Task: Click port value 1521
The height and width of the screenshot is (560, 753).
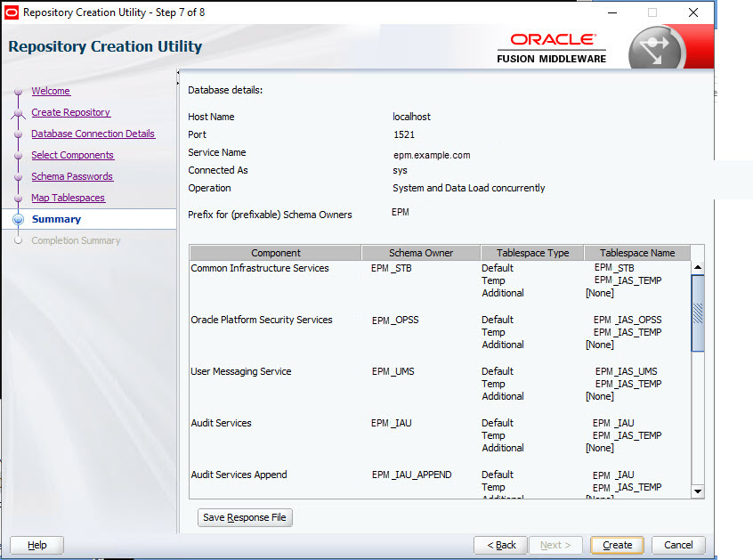Action: click(x=404, y=134)
